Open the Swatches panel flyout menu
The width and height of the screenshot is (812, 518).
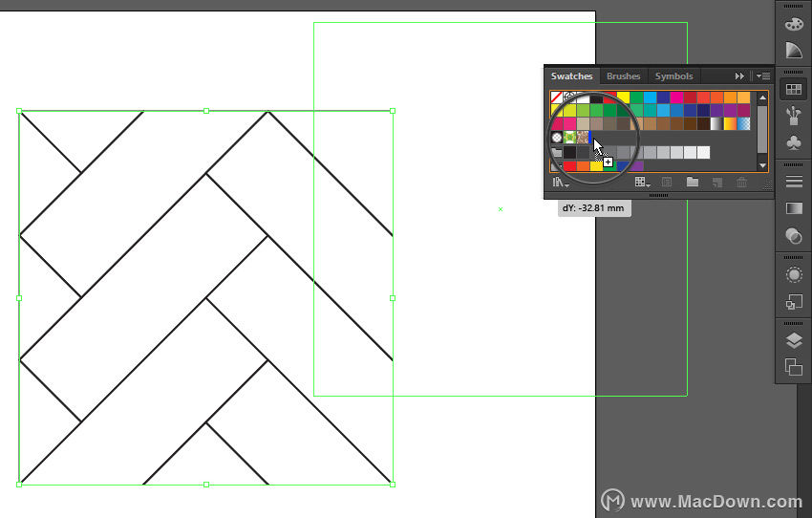[x=763, y=76]
